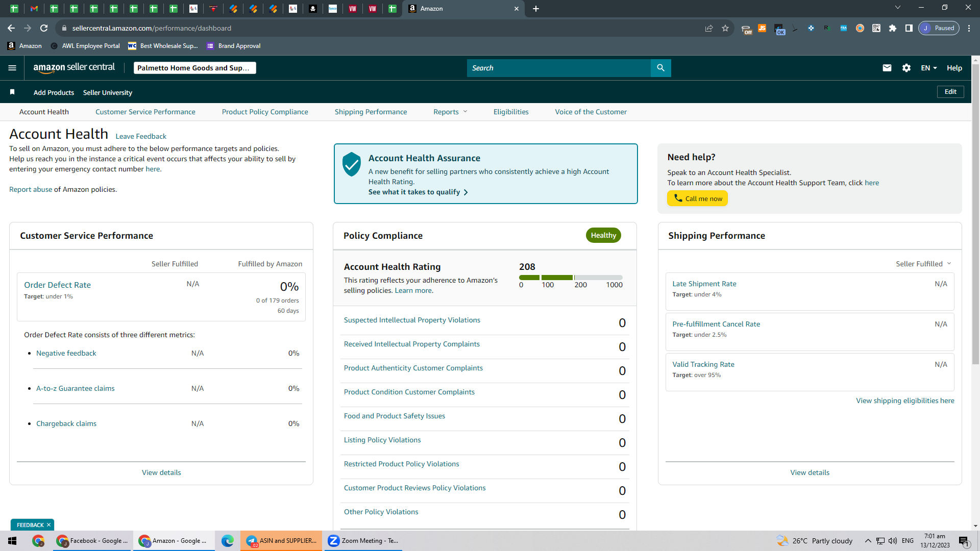Viewport: 980px width, 551px height.
Task: Open the Customer Service Performance tab
Action: [x=145, y=112]
